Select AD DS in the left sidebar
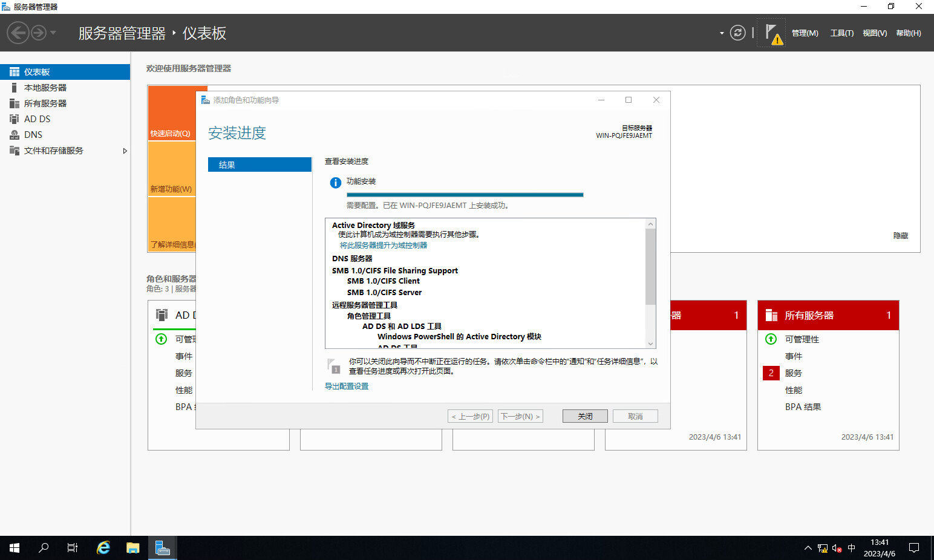This screenshot has width=934, height=560. click(x=37, y=119)
